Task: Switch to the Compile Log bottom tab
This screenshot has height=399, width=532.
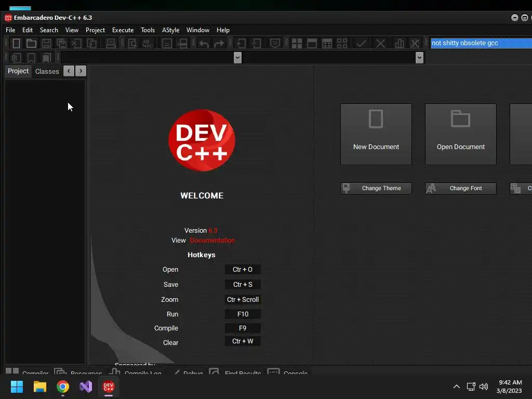Action: (135, 371)
